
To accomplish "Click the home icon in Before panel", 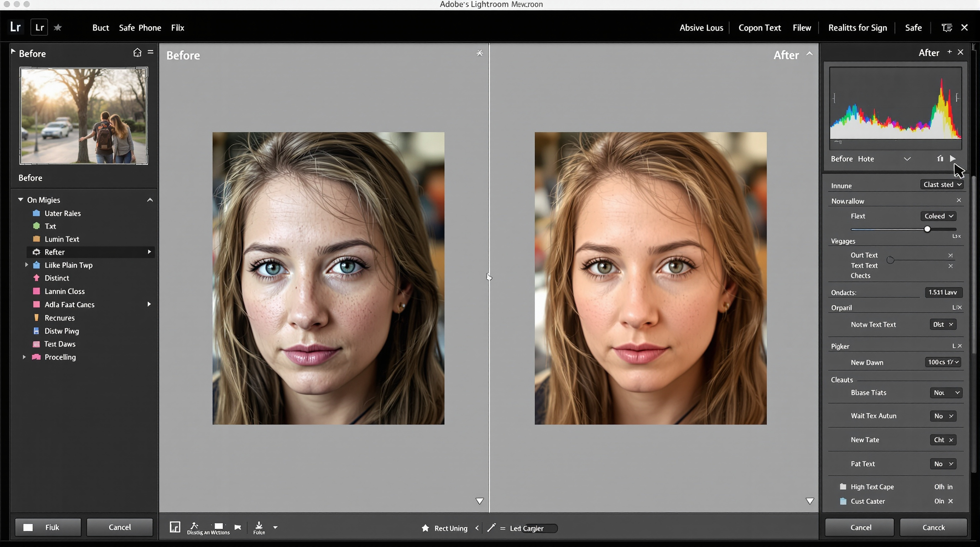I will (x=137, y=52).
